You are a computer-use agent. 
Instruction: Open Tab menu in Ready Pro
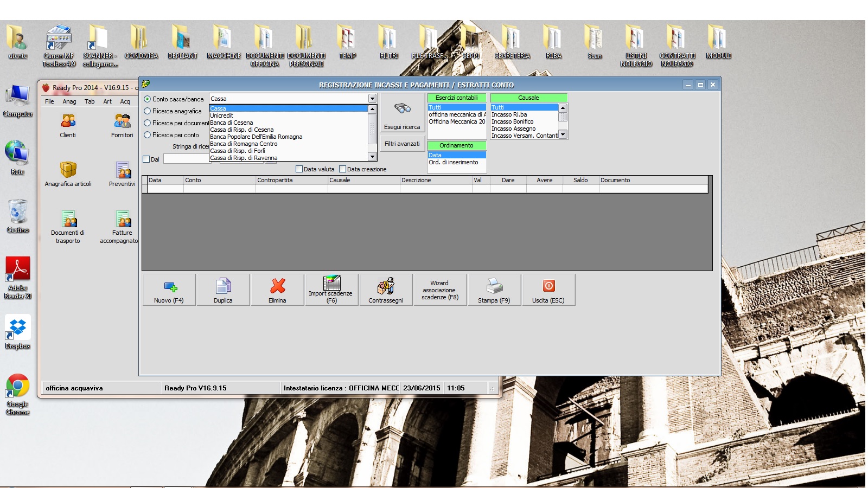coord(90,101)
